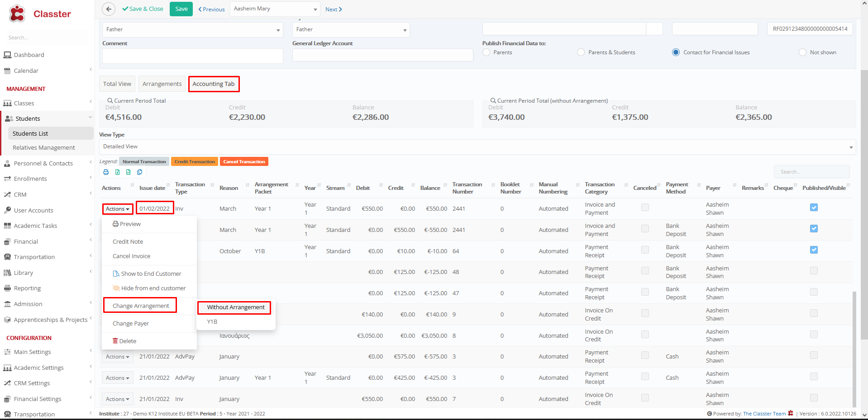Screen dimensions: 868x420
Task: Open The Classter Team link in the footer
Action: pyautogui.click(x=764, y=414)
